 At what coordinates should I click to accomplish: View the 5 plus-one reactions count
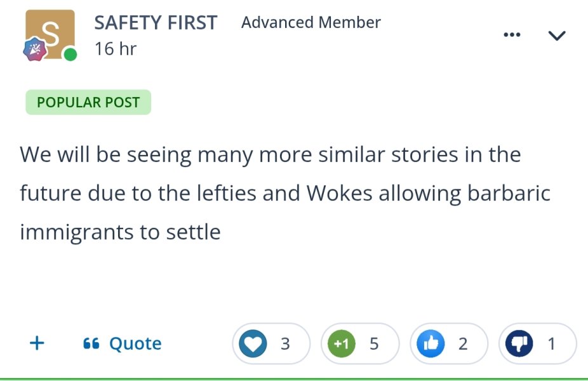click(374, 344)
